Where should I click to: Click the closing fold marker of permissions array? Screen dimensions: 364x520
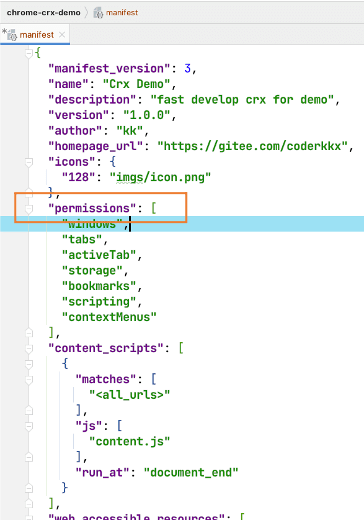click(29, 333)
